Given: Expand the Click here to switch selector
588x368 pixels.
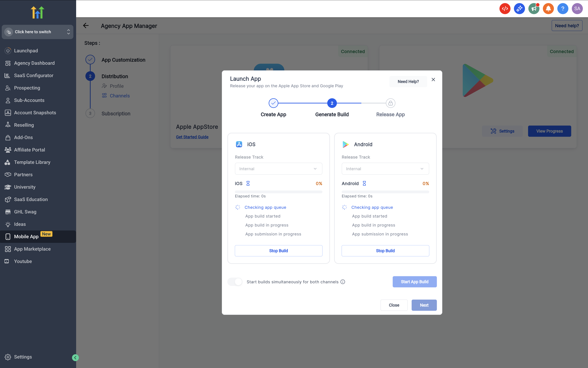Looking at the screenshot, I should pos(38,32).
